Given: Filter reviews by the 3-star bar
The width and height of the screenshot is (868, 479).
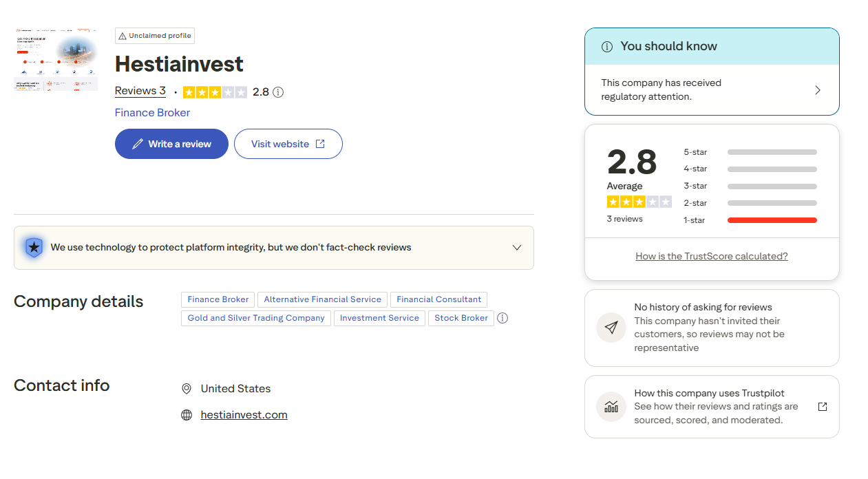Looking at the screenshot, I should (x=750, y=186).
